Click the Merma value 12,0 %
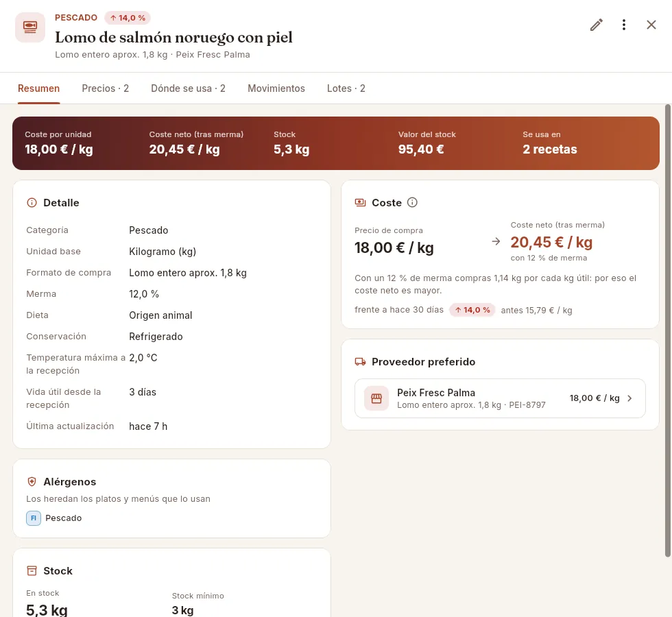 coord(144,294)
